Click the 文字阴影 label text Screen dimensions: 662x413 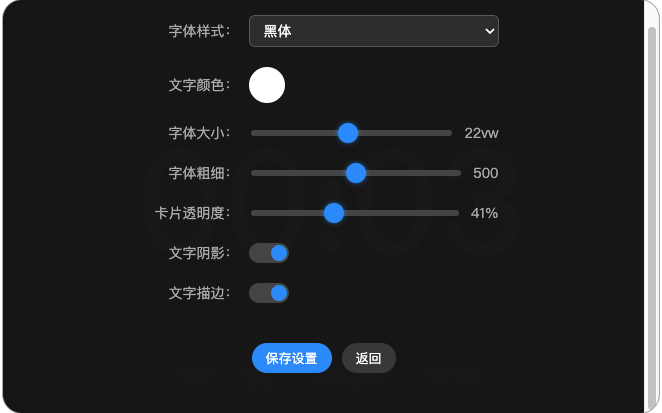pyautogui.click(x=199, y=253)
